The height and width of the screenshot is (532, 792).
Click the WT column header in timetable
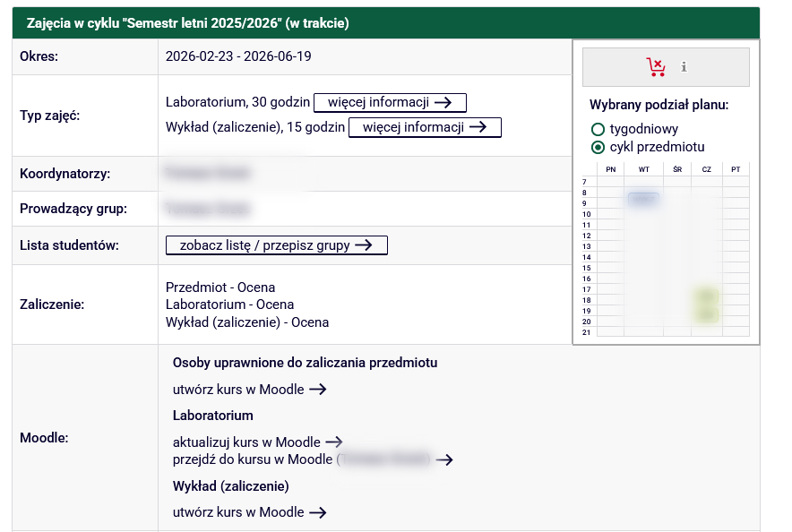643,169
